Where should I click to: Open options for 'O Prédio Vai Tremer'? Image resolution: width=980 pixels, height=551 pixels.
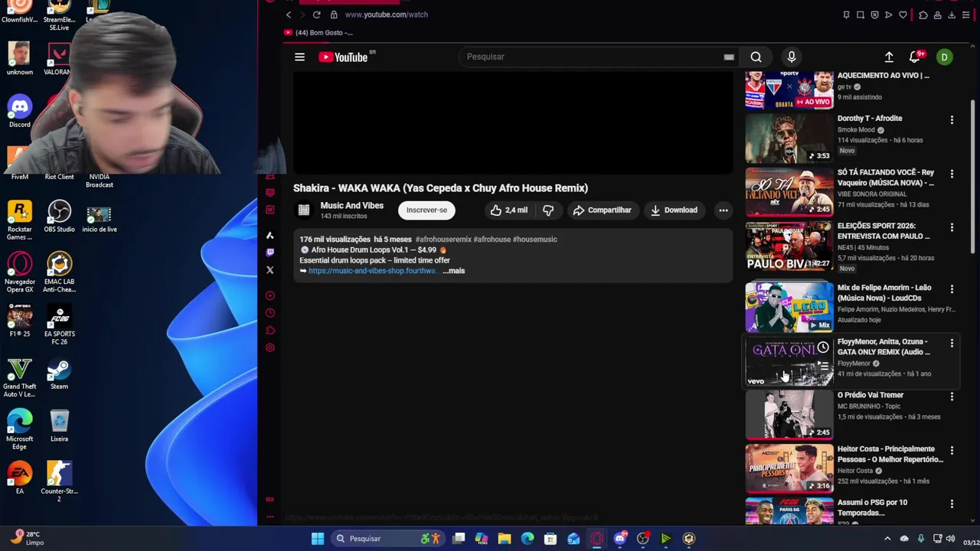coord(952,396)
